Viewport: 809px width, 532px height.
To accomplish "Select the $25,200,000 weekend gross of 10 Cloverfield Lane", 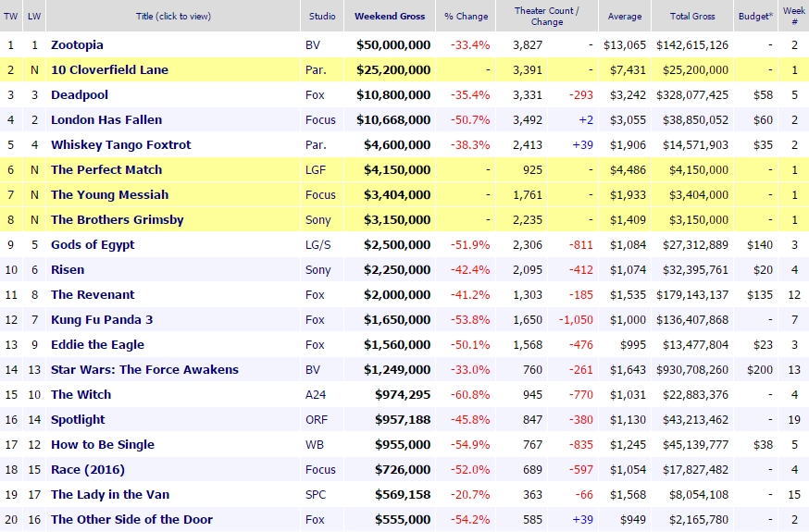I will point(393,69).
